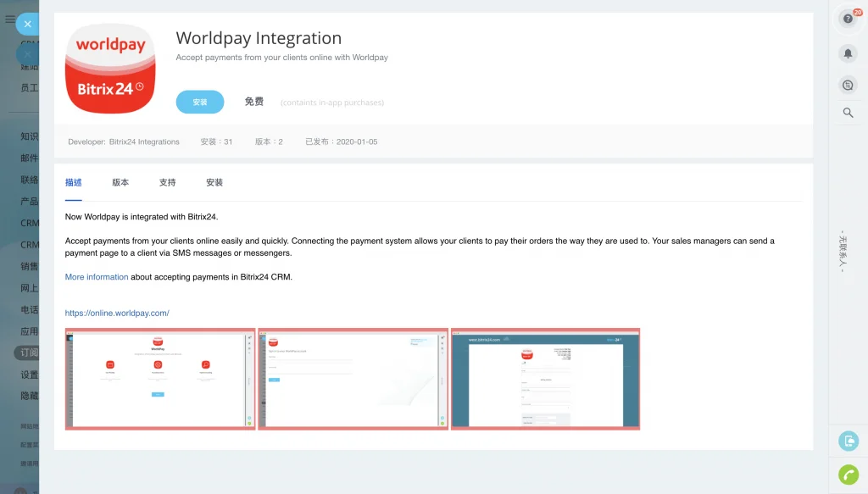Click the Worldpay Bitrix24 app logo

click(110, 69)
